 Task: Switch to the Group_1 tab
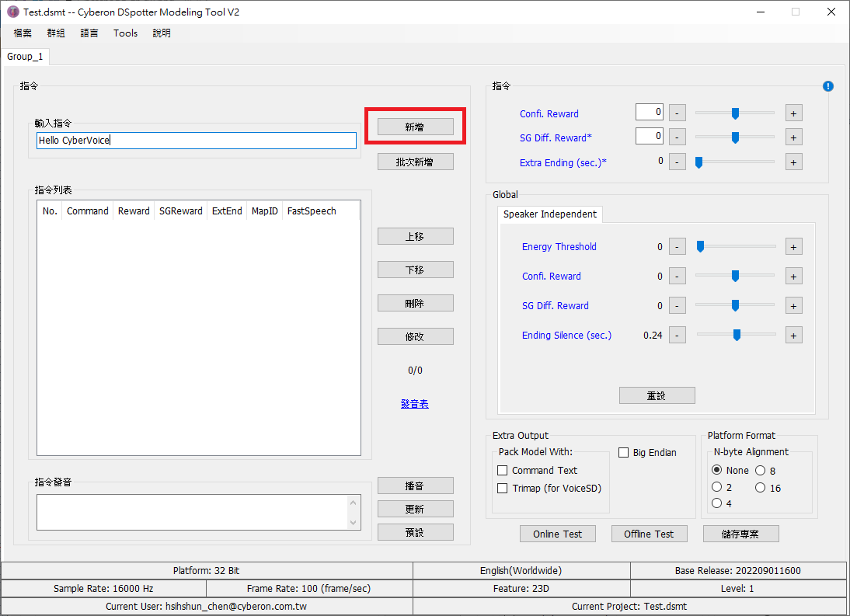25,57
